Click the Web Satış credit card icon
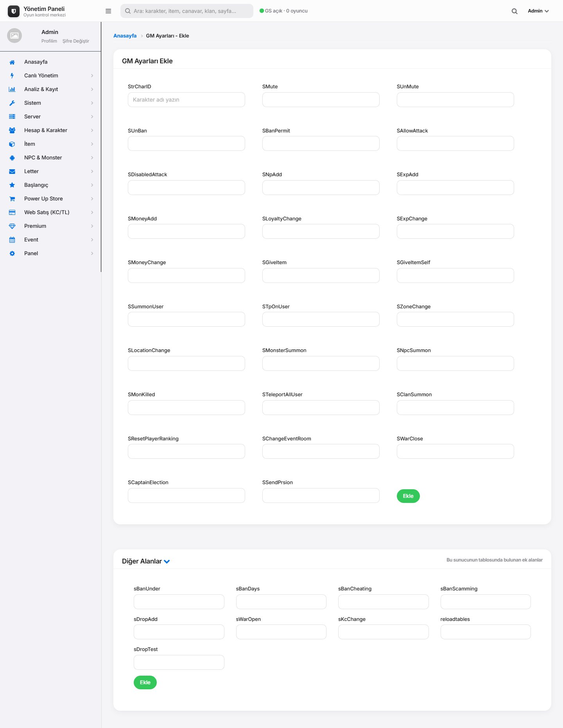Image resolution: width=563 pixels, height=728 pixels. [12, 213]
